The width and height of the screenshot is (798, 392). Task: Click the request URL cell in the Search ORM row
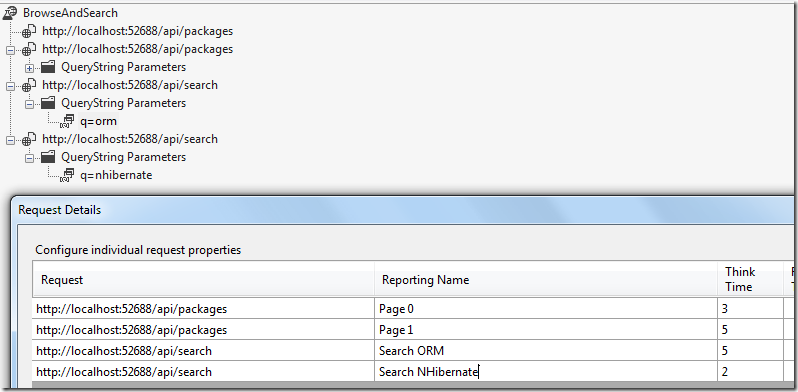(x=204, y=351)
